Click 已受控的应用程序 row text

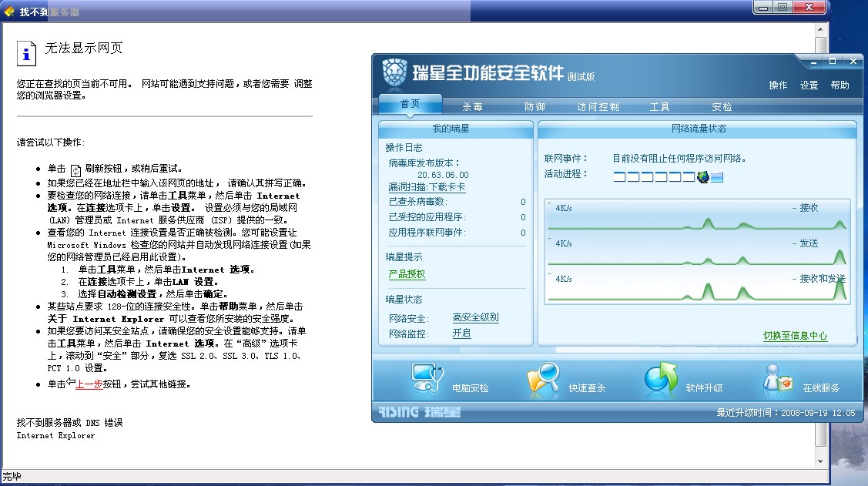(427, 217)
